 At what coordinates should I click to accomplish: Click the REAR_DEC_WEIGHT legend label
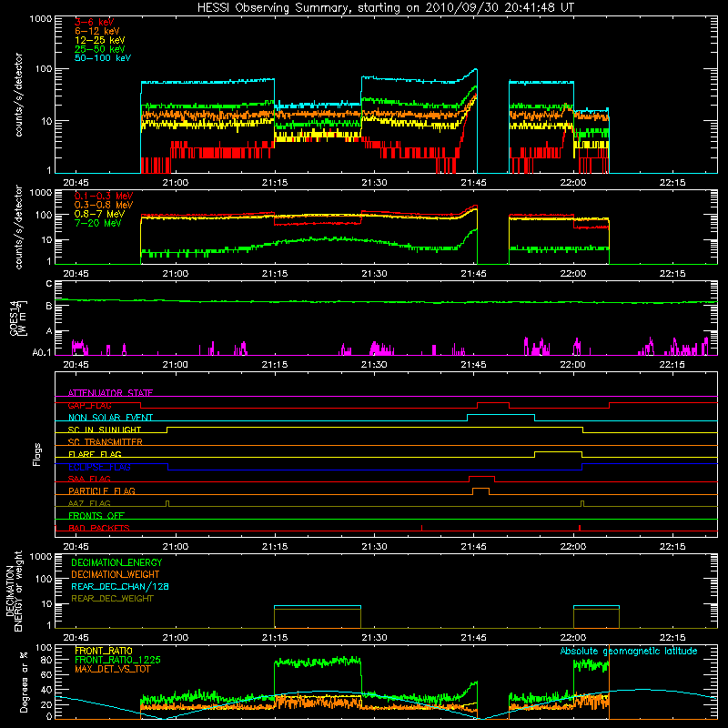click(112, 599)
